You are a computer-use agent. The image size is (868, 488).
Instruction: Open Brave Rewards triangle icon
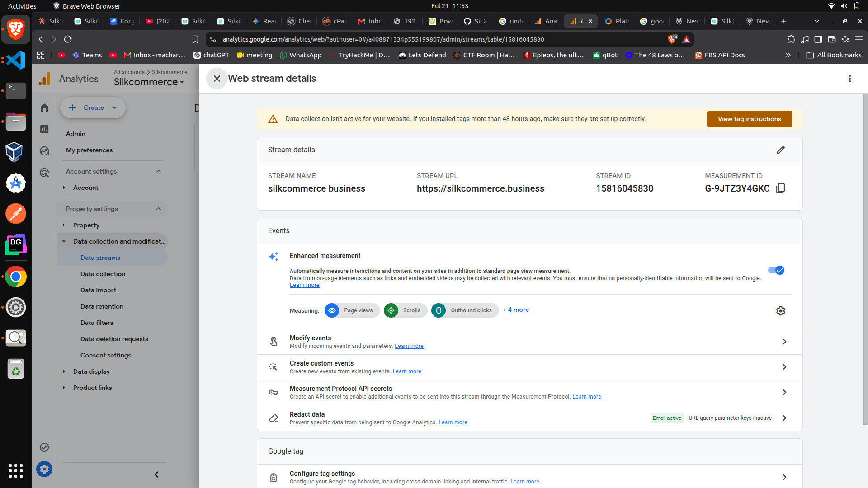(687, 39)
